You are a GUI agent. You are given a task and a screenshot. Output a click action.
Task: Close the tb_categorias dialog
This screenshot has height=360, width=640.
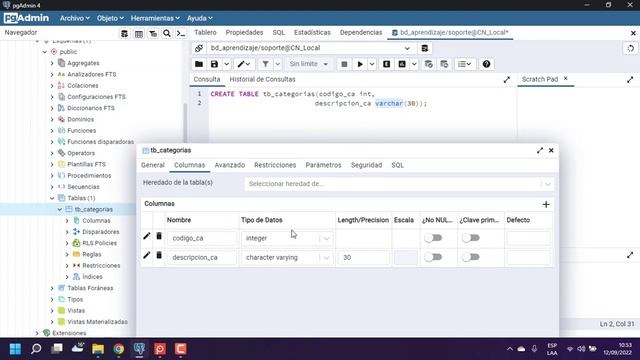(551, 150)
